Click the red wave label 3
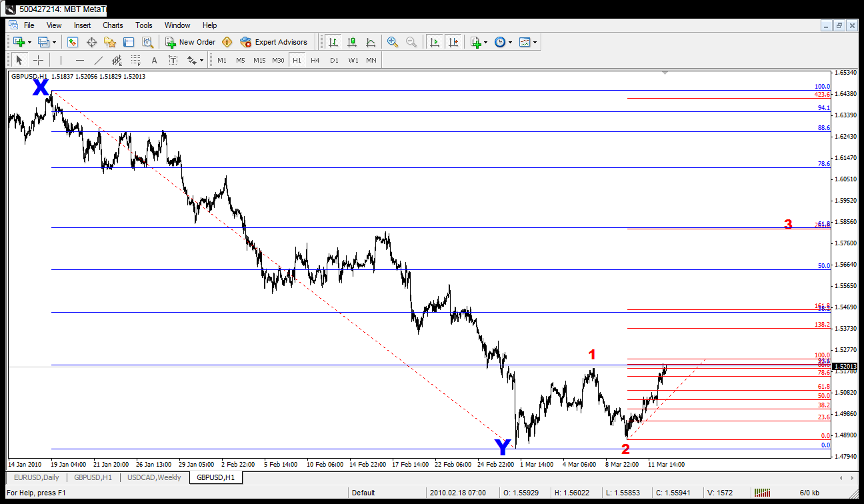This screenshot has width=864, height=504. [788, 225]
